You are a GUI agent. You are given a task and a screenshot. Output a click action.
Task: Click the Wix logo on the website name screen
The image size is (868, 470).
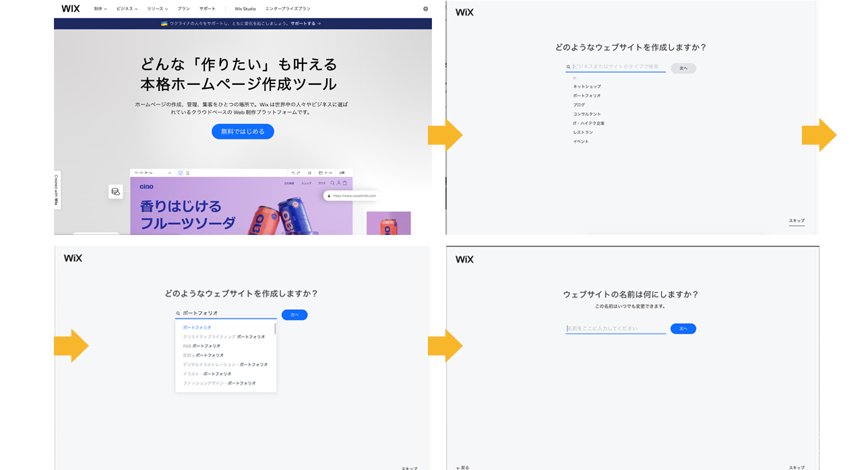click(x=464, y=259)
